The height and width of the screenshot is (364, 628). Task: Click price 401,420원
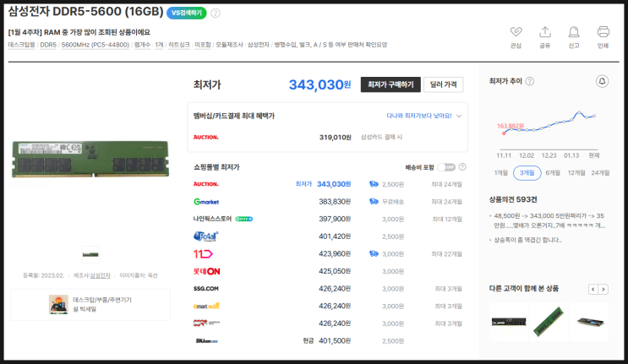pyautogui.click(x=335, y=236)
